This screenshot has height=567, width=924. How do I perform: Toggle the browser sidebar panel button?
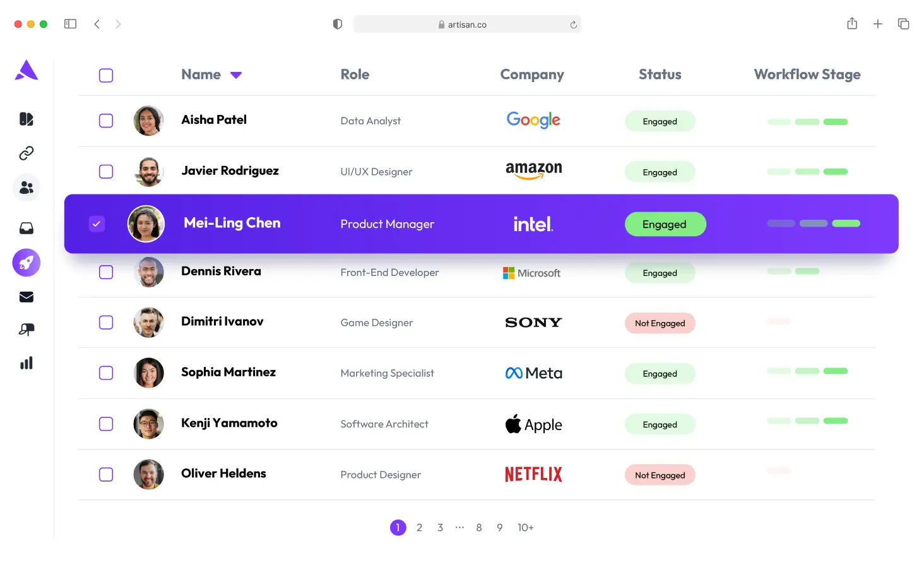coord(70,24)
